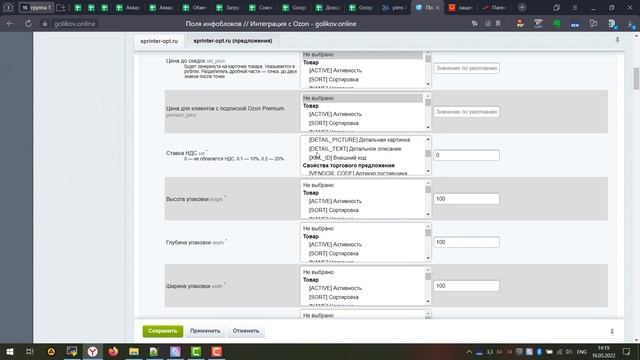Click Ставка НДС list scroll-up arrow
The image size is (640, 360).
click(x=428, y=140)
